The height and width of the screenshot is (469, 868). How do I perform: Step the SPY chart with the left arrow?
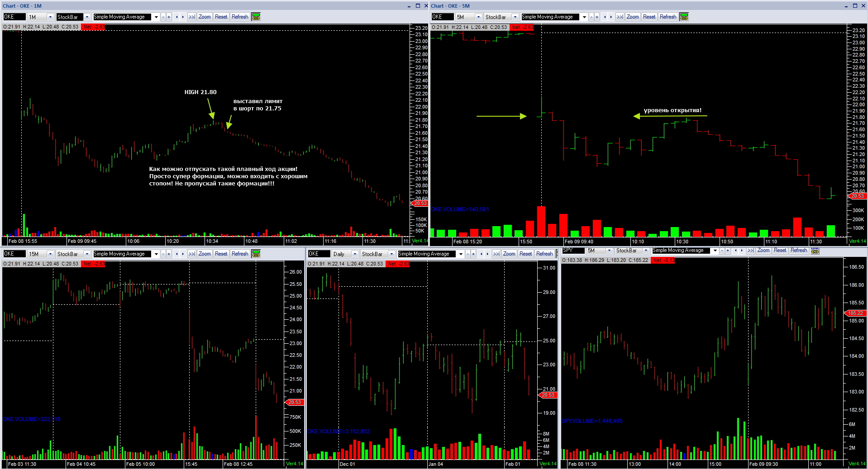pos(736,250)
